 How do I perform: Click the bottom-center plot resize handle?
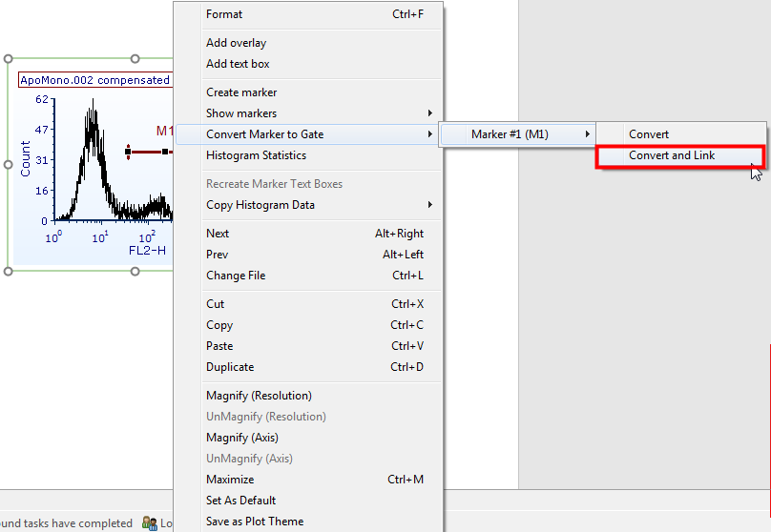[135, 272]
